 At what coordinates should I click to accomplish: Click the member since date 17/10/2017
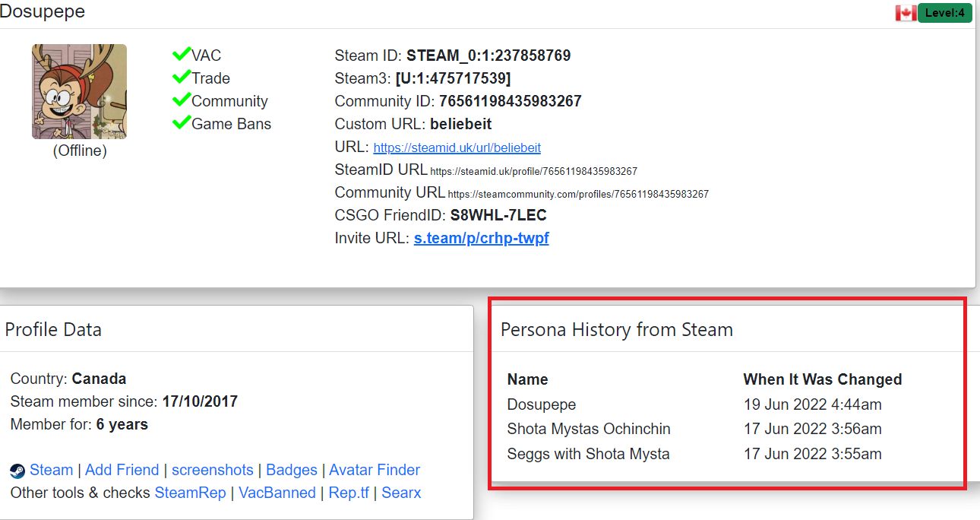coord(200,401)
